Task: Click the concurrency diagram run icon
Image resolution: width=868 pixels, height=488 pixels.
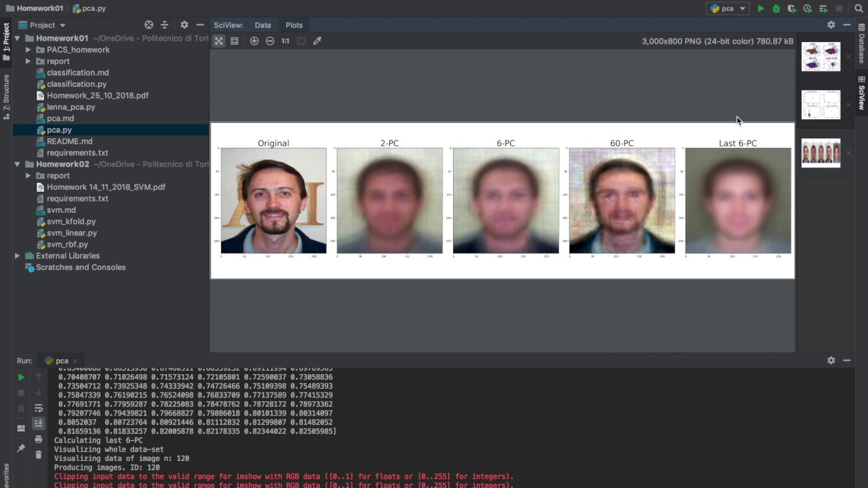Action: pyautogui.click(x=823, y=9)
